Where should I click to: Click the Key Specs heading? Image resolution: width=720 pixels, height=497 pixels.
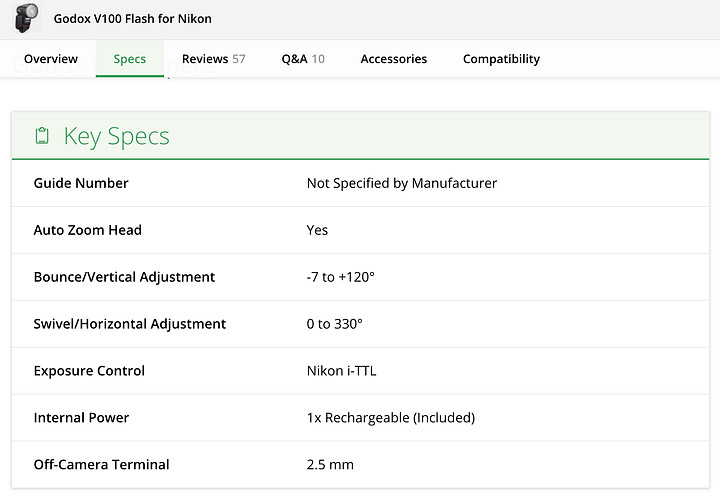coord(117,136)
